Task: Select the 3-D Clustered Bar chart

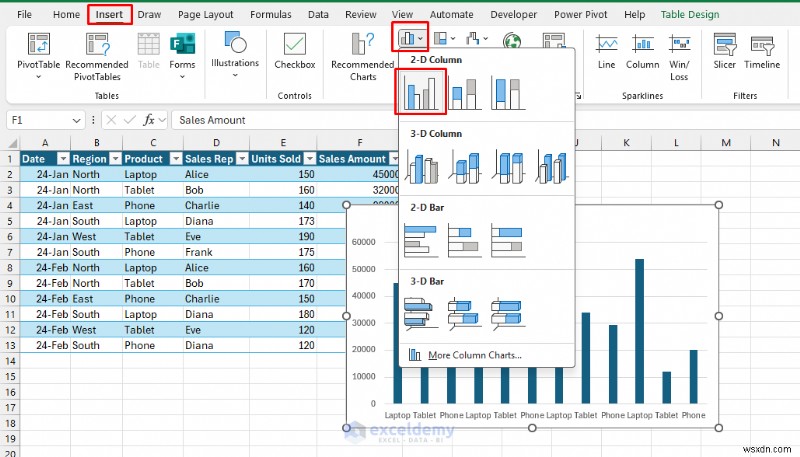Action: coord(421,314)
